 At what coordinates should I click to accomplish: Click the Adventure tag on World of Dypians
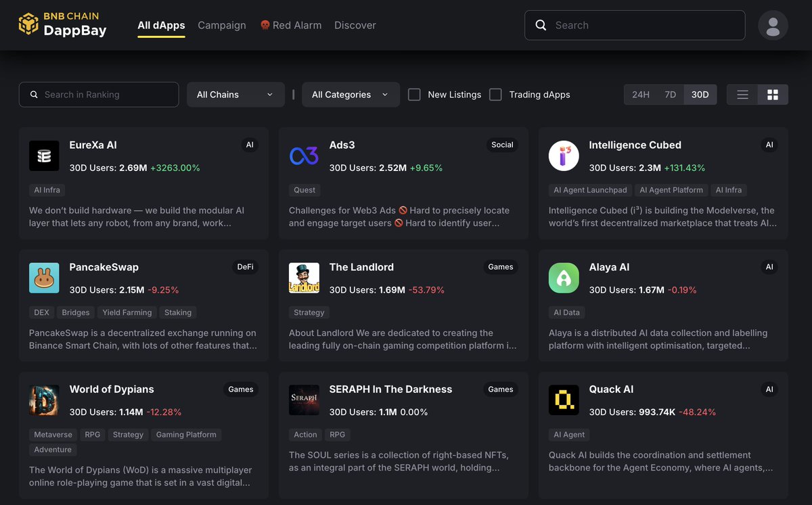coord(53,450)
